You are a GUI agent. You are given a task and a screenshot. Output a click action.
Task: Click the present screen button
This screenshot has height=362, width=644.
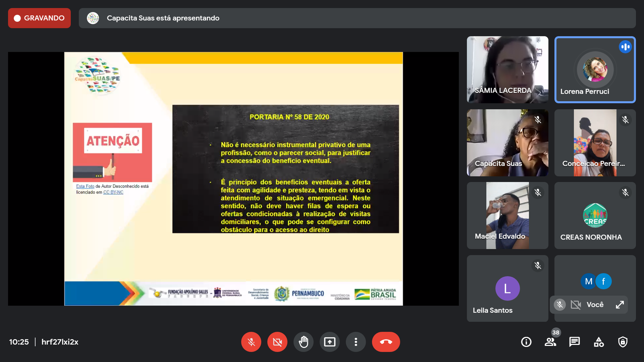coord(329,342)
